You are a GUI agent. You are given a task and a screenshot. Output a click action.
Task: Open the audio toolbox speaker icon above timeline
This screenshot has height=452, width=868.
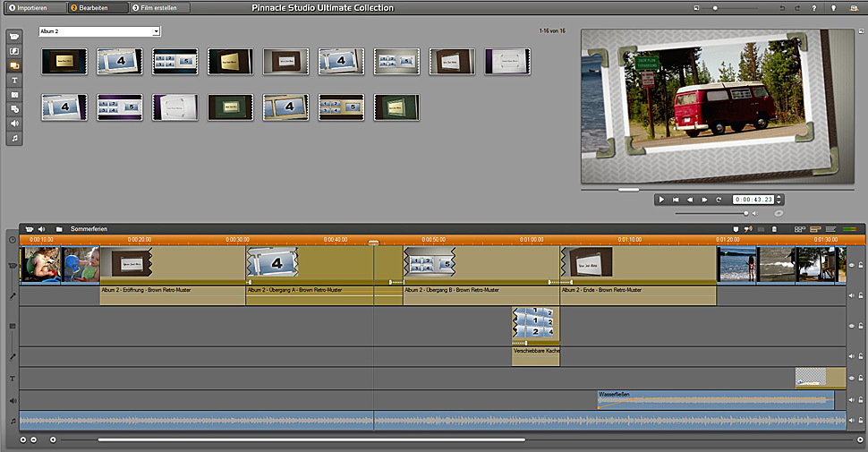click(41, 229)
